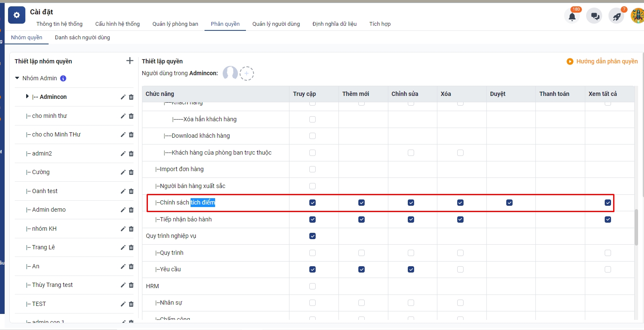Open the user avatar menu
Screen dimensions: 644x330
637,16
